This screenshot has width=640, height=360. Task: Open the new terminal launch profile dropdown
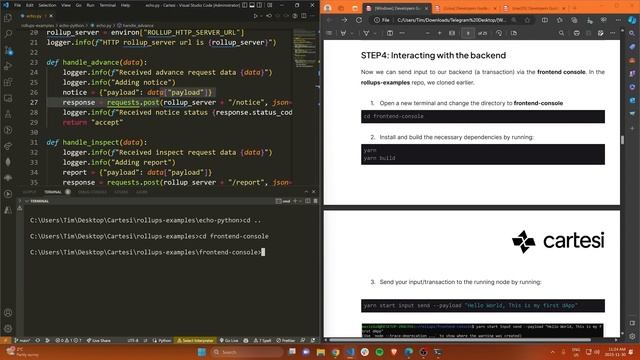(x=301, y=201)
